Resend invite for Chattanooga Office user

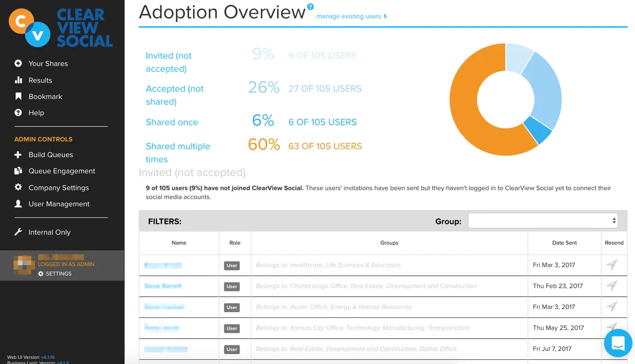click(612, 286)
